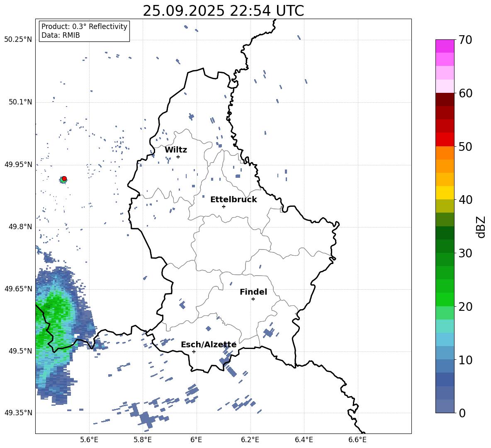The image size is (491, 448).
Task: Click the 49.8°N latitude label
Action: [x=20, y=227]
